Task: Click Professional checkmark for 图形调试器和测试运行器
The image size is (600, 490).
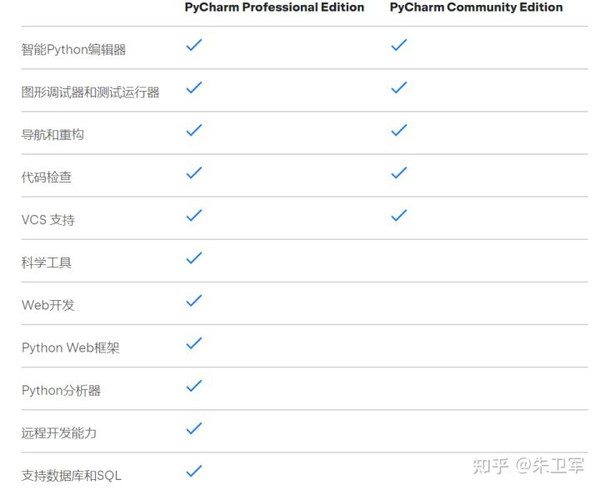Action: point(194,88)
